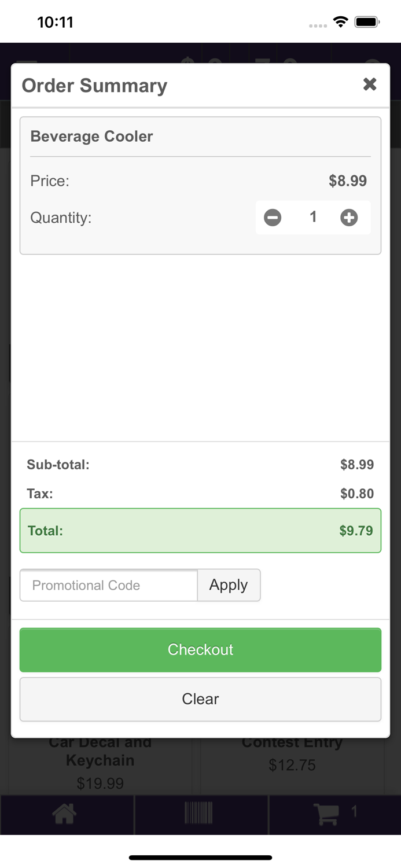401x868 pixels.
Task: Open the shopping cart icon
Action: [x=327, y=813]
